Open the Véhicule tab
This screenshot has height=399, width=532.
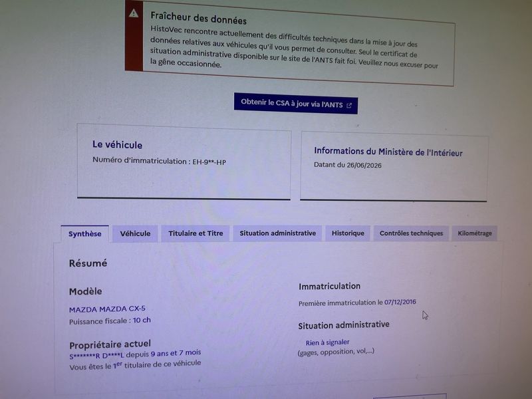[135, 233]
